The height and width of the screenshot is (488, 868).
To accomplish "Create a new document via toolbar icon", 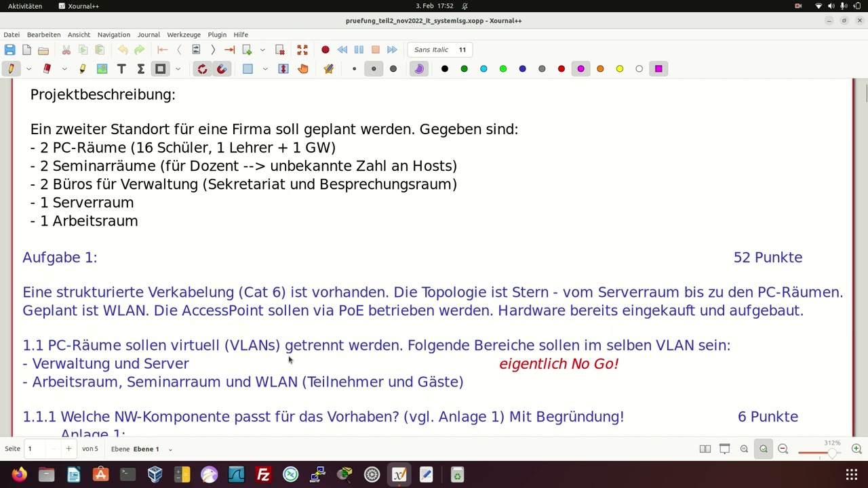I will click(x=26, y=49).
